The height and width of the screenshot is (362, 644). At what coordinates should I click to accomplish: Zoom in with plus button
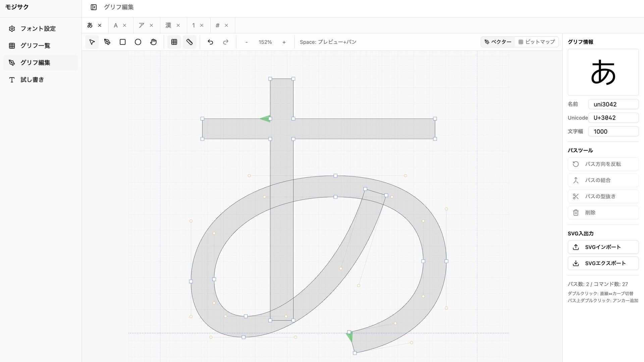pos(284,42)
